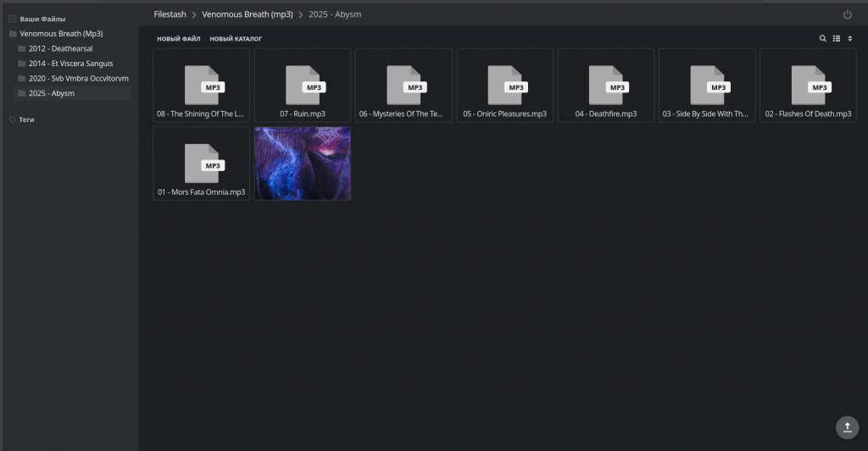The image size is (868, 451).
Task: Open the purple album cover thumbnail
Action: point(303,164)
